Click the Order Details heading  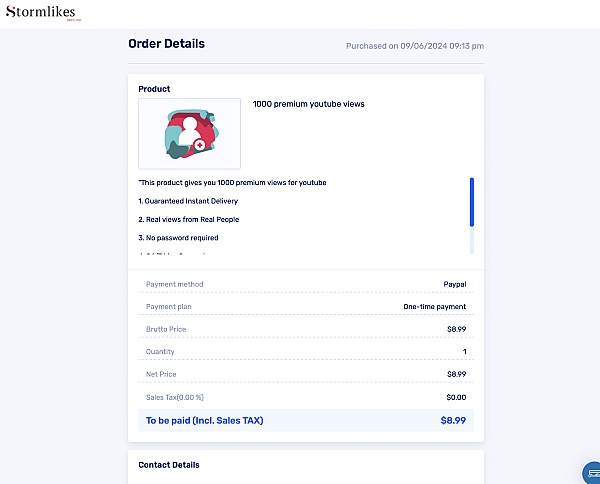166,44
